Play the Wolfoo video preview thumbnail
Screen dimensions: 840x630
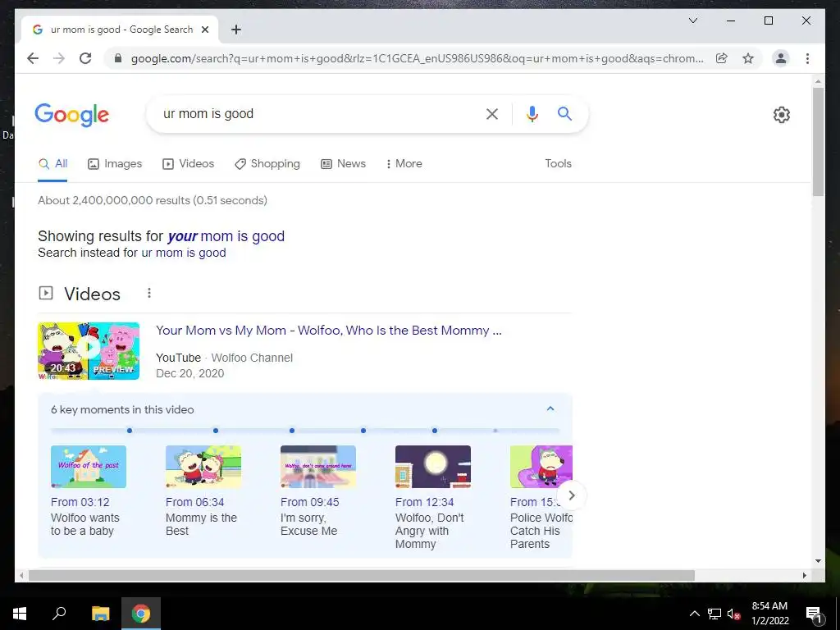89,351
